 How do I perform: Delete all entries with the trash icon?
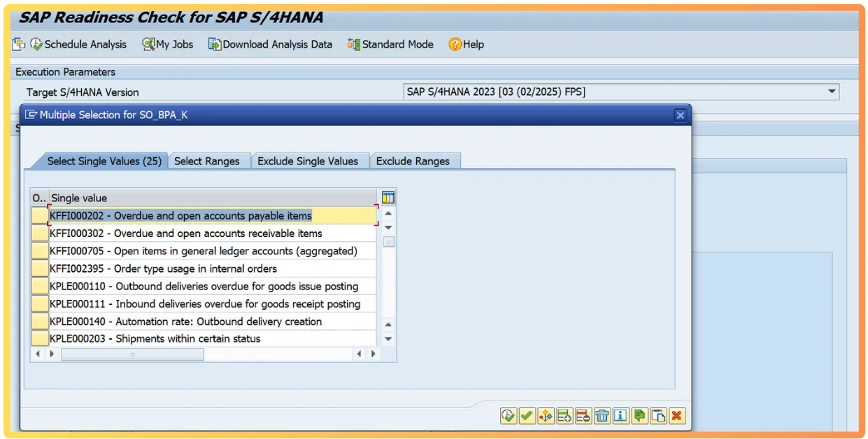603,416
